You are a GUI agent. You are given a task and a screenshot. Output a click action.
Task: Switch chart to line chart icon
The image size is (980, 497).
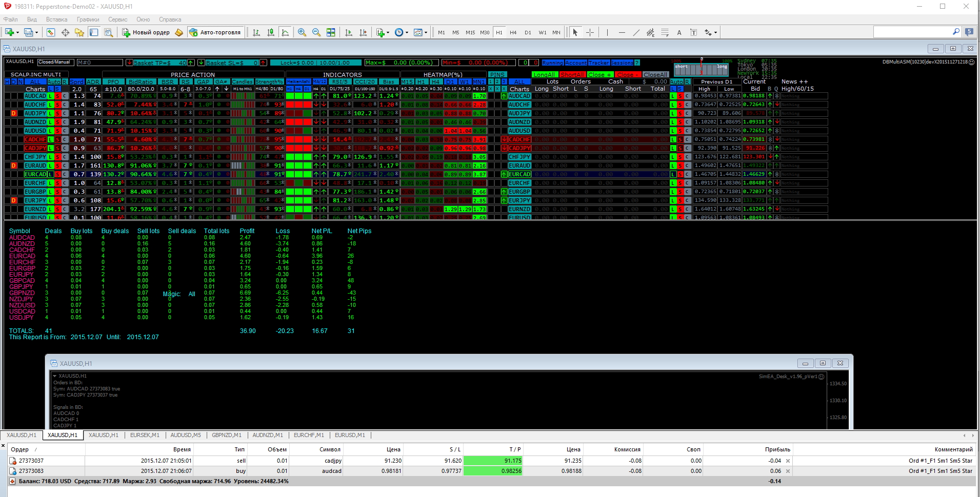[285, 32]
